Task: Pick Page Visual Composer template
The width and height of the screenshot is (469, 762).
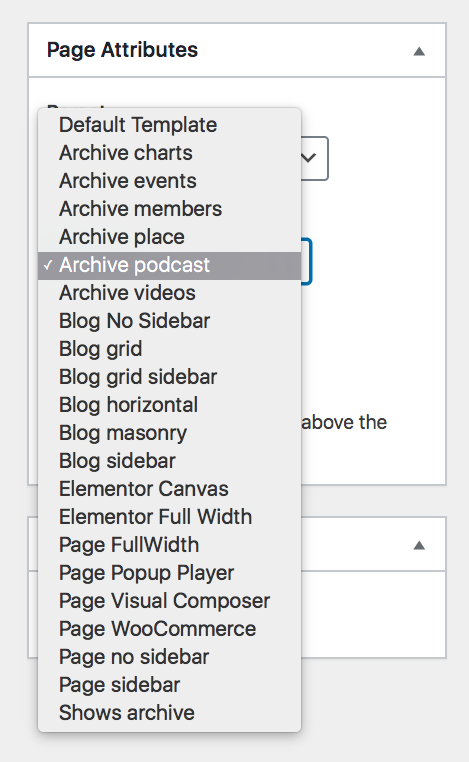Action: [x=169, y=601]
